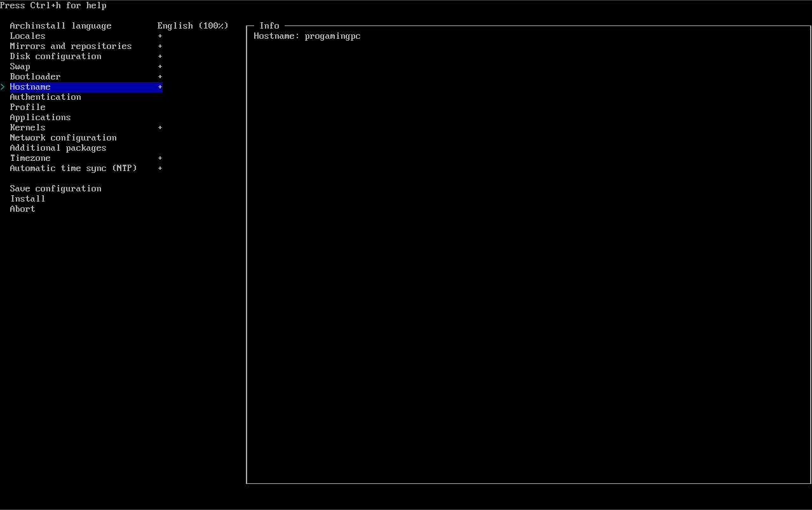
Task: Choose the Swap option
Action: [x=20, y=66]
